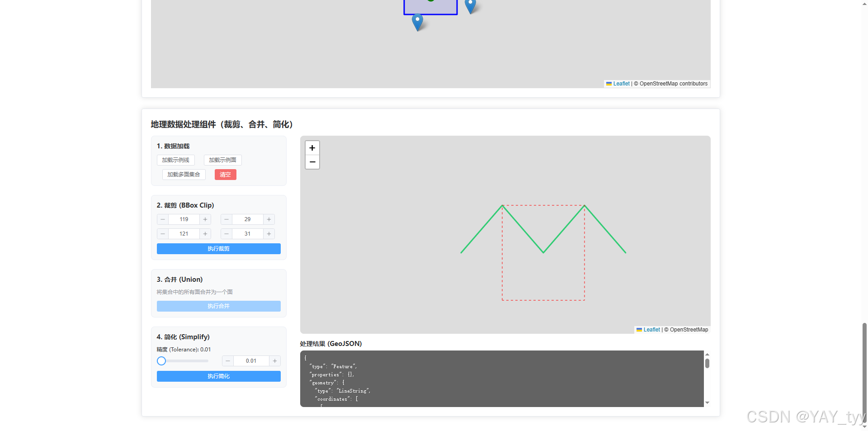Screen dimensions: 868x431
Task: Zoom out on the processing map
Action: click(312, 162)
